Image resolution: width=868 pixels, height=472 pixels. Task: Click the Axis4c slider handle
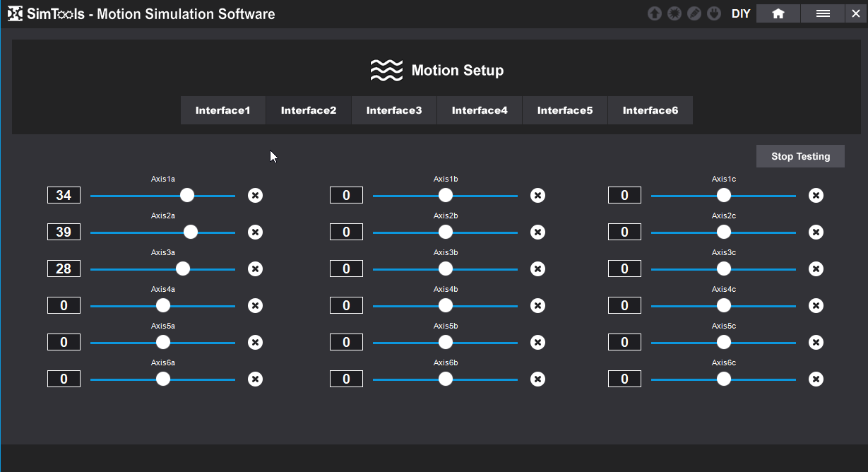[724, 305]
